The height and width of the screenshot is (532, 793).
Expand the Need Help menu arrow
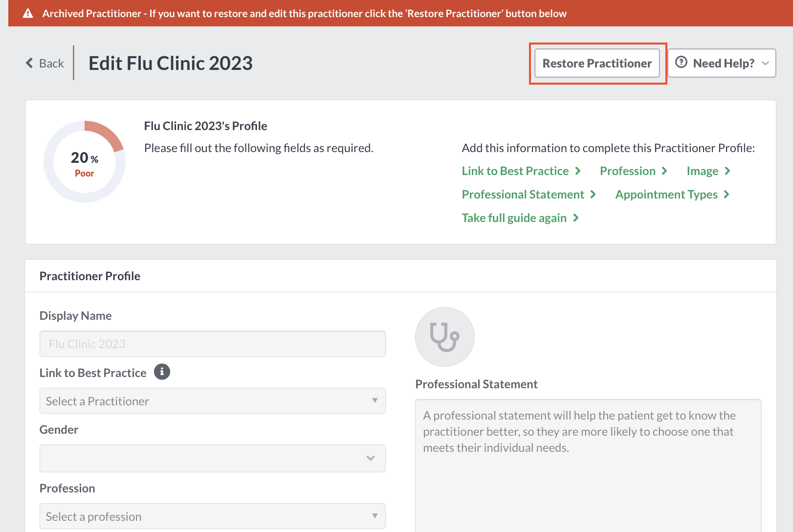765,63
